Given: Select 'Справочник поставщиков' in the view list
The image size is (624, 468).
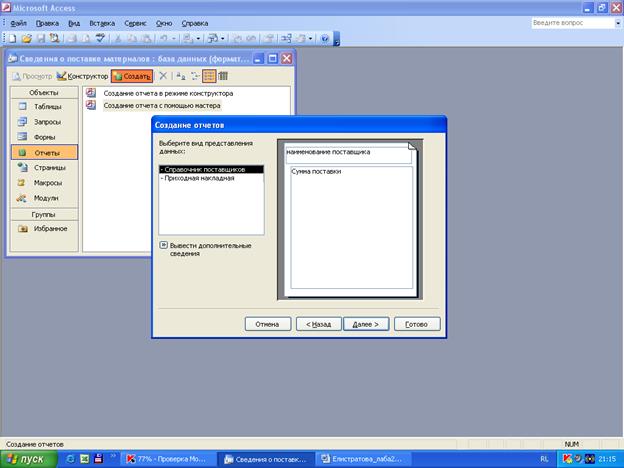Looking at the screenshot, I should coord(211,169).
